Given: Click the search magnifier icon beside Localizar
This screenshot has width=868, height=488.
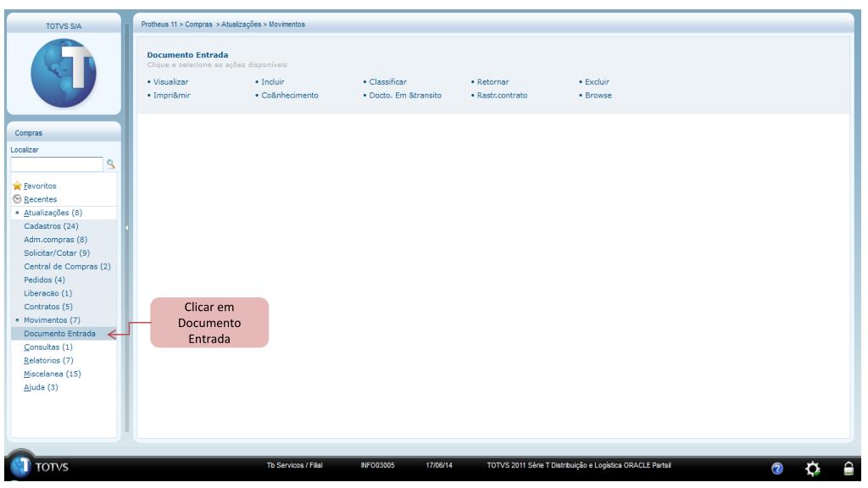Looking at the screenshot, I should [x=111, y=164].
